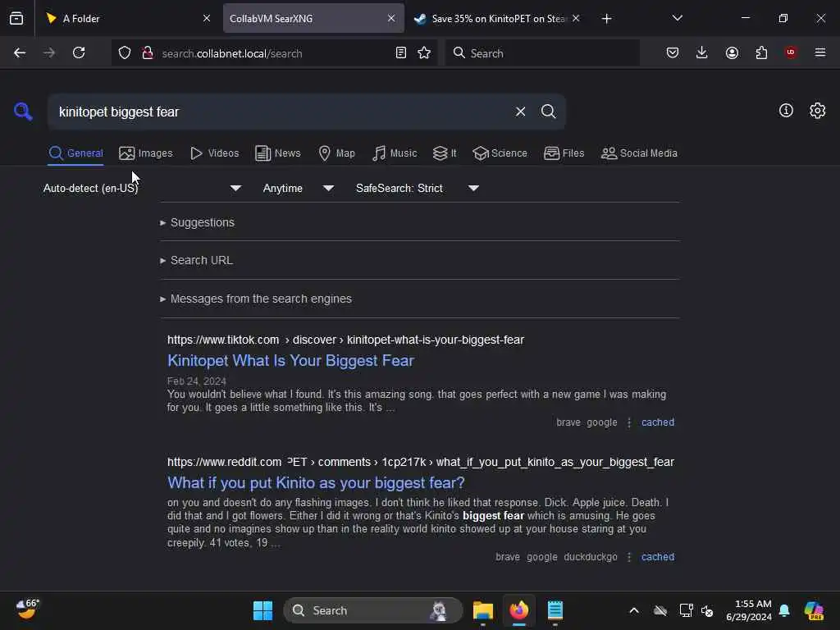
Task: Open SearXNG preferences gear icon
Action: point(818,111)
